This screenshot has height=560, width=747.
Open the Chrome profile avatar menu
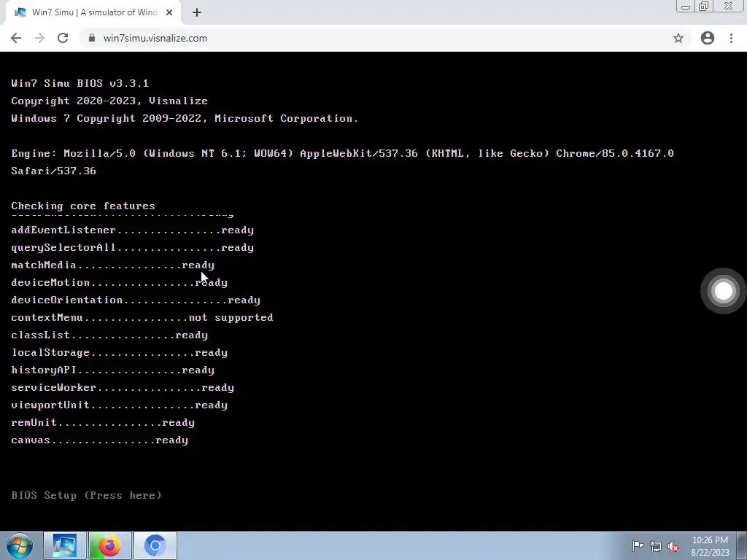click(x=708, y=38)
